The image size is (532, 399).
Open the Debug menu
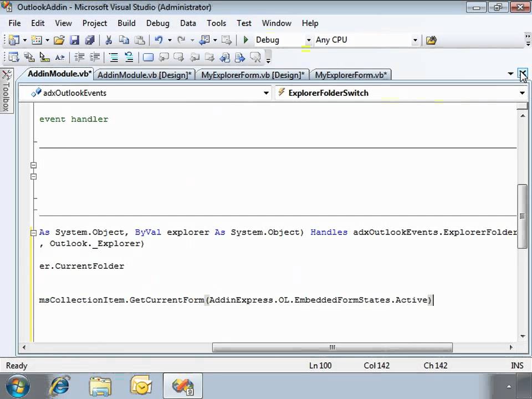158,23
